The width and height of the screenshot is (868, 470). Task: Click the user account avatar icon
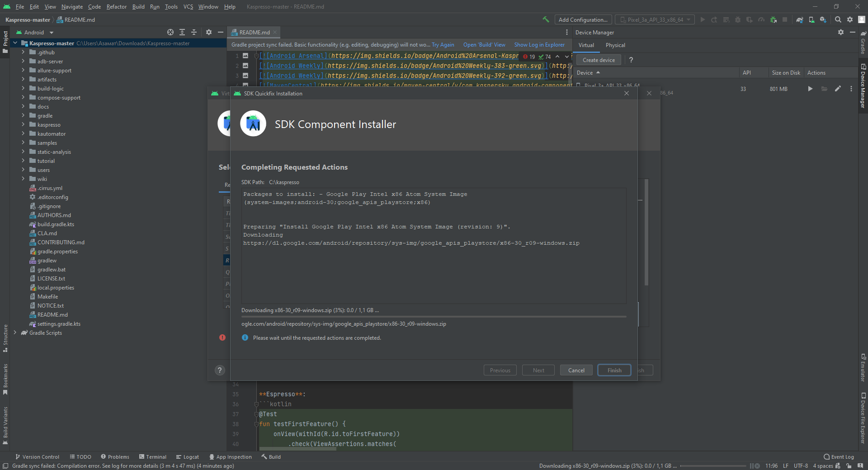[862, 19]
